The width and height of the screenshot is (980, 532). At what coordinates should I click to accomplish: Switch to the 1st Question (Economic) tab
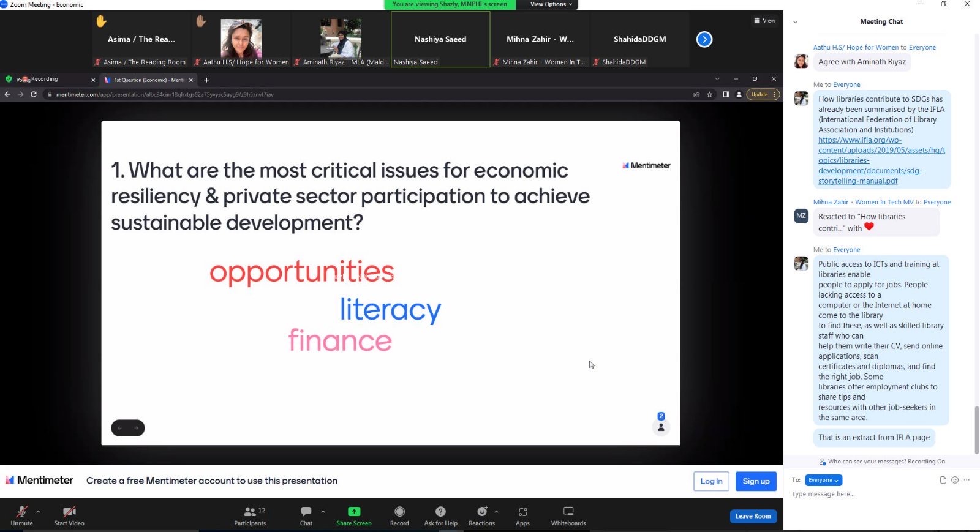click(148, 80)
